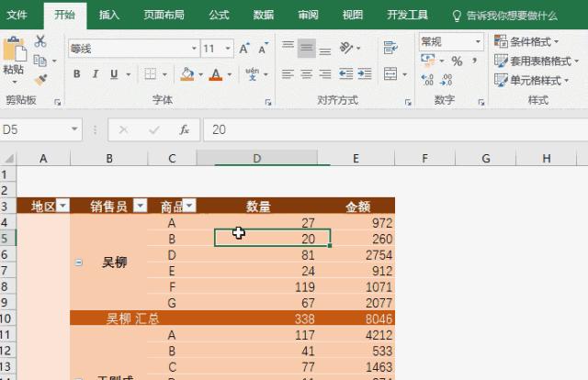Click 告诉我你想要做什么 search box
This screenshot has height=380, width=588.
505,16
